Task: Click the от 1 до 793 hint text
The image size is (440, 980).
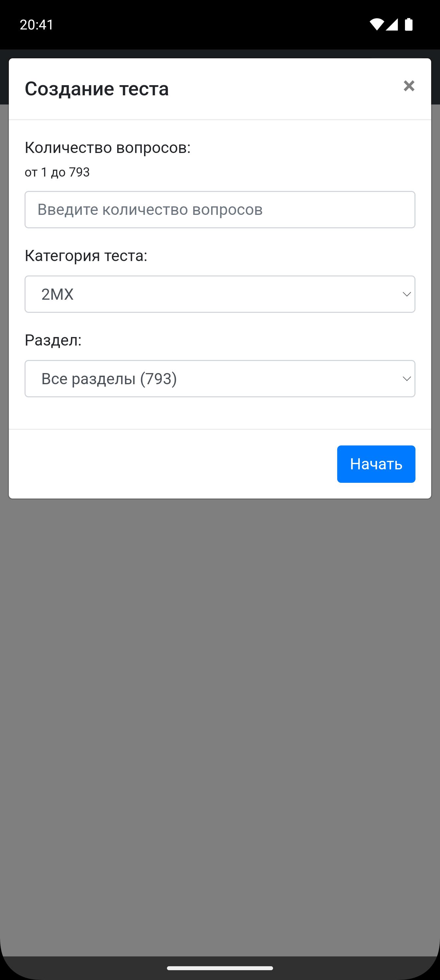Action: point(57,172)
